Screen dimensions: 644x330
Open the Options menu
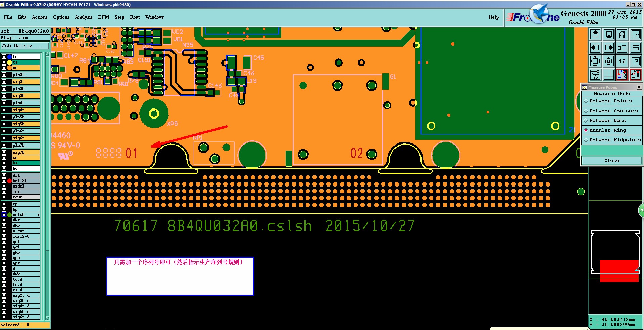[x=61, y=17]
